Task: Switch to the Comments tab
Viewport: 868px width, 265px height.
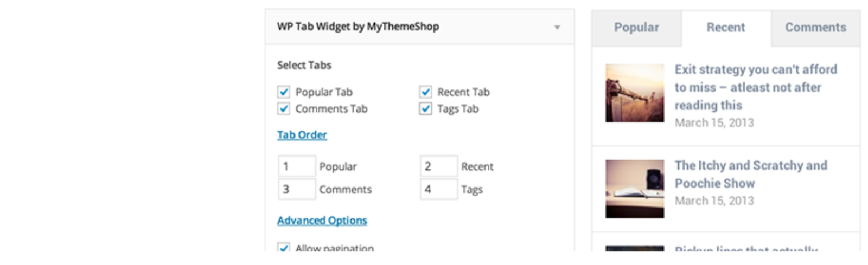Action: click(815, 28)
